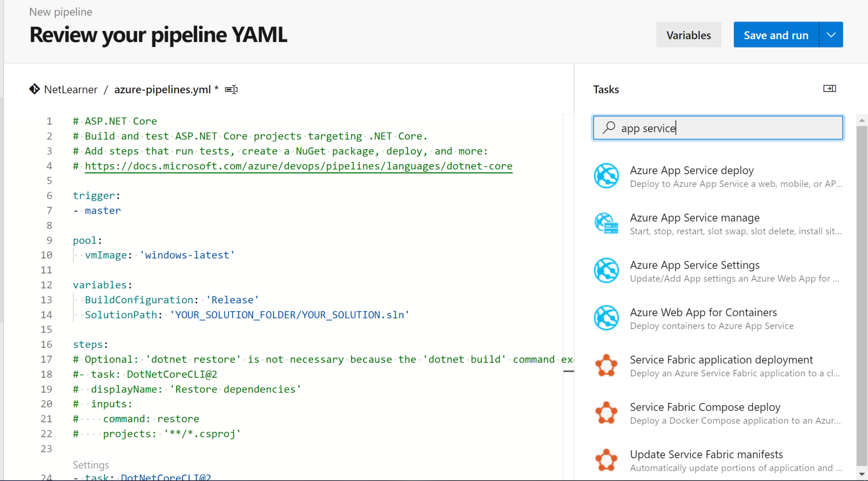Click the Service Fabric application deployment icon
The height and width of the screenshot is (481, 868).
(606, 366)
